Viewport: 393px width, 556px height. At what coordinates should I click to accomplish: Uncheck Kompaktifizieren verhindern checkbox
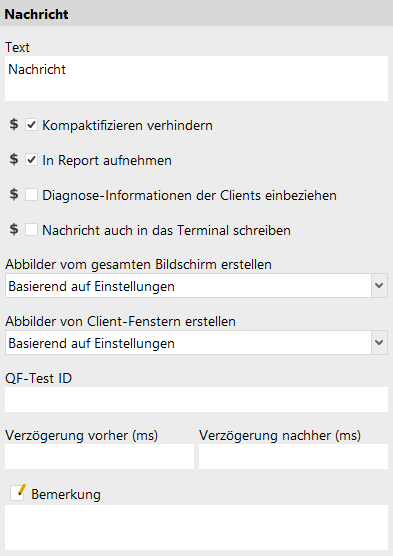pyautogui.click(x=32, y=125)
